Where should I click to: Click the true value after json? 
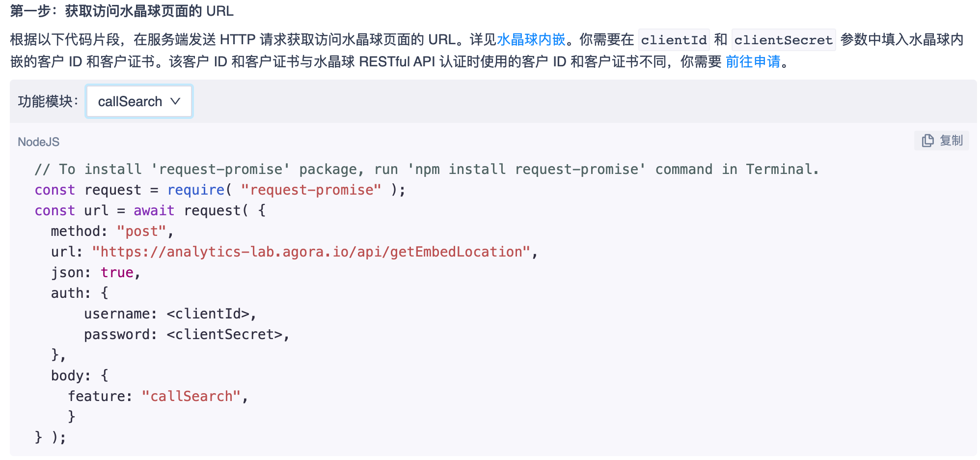click(117, 272)
